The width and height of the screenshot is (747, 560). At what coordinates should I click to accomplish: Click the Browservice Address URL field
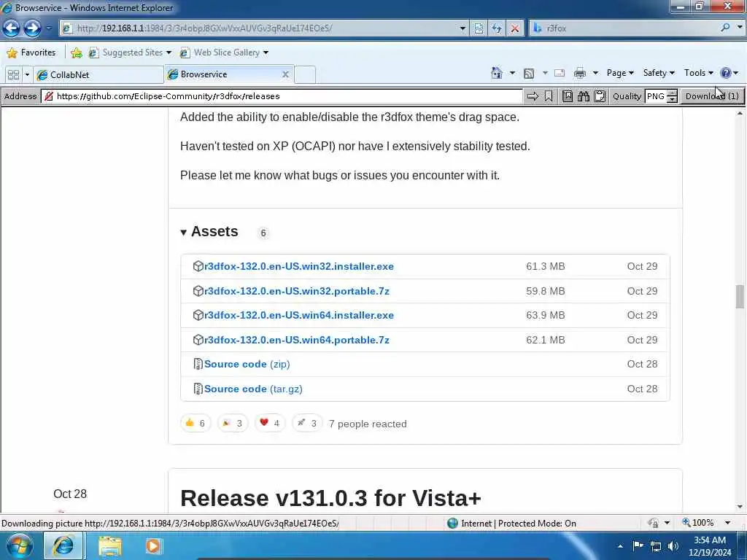[282, 96]
